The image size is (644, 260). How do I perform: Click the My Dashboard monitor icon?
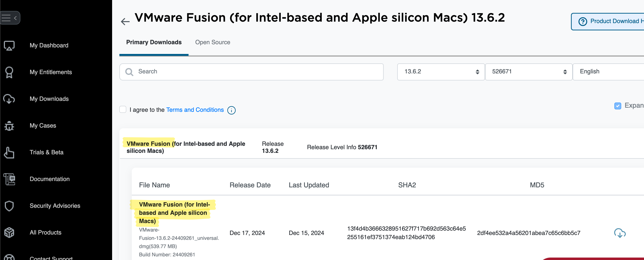[x=9, y=45]
